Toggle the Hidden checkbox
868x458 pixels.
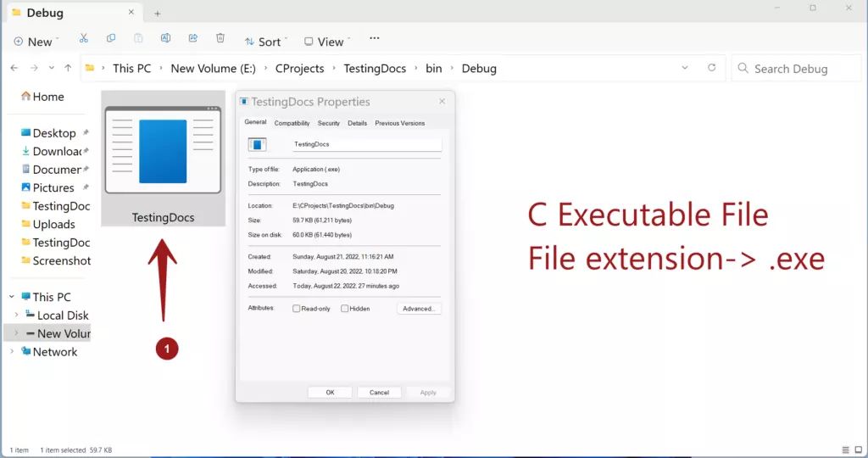pos(344,309)
